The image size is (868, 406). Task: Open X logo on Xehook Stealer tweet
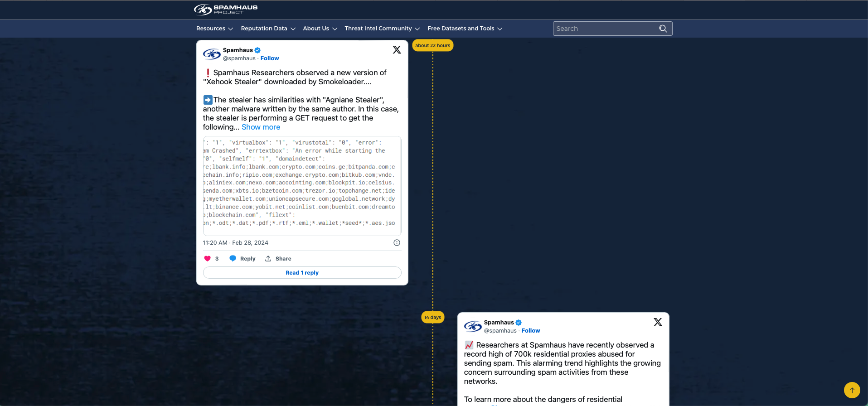click(x=397, y=50)
